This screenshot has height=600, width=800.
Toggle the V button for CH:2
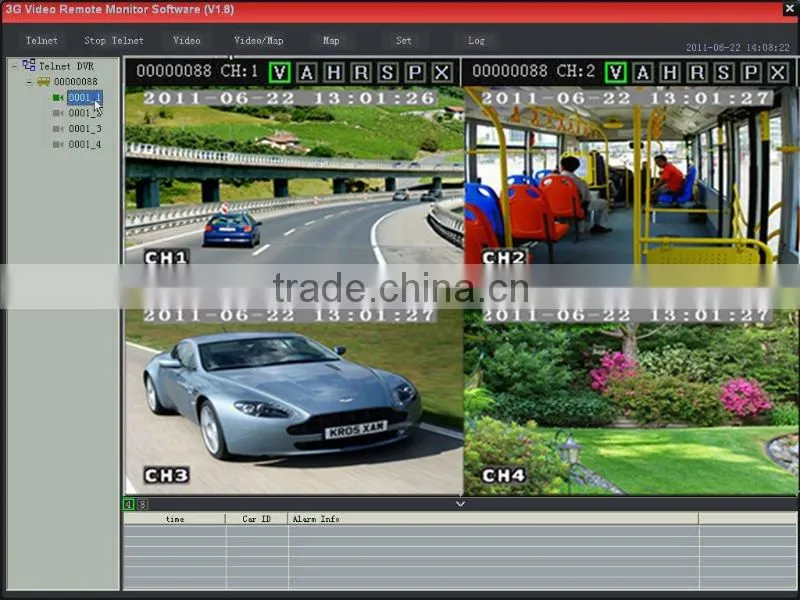(615, 72)
